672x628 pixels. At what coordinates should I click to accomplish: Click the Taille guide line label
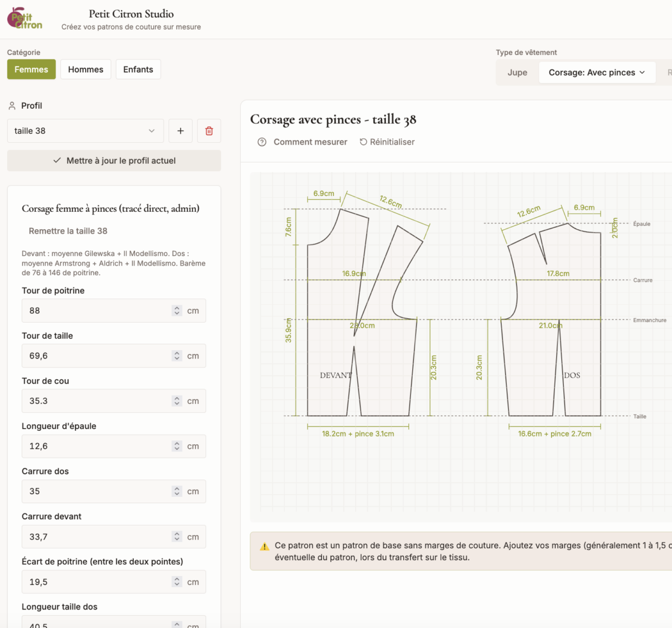coord(640,416)
